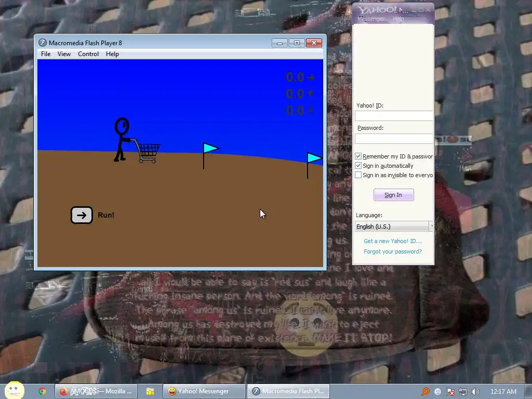Screen dimensions: 532x399
Task: Open the folder icon in taskbar
Action: point(150,391)
